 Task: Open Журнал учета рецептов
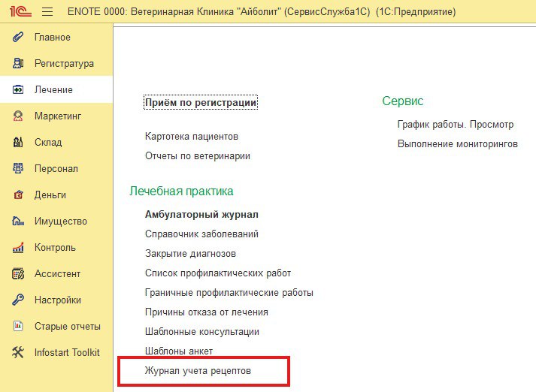pos(198,371)
